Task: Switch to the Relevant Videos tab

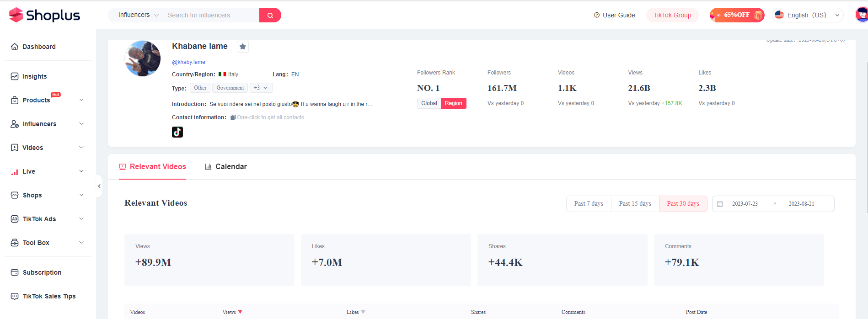Action: tap(152, 167)
